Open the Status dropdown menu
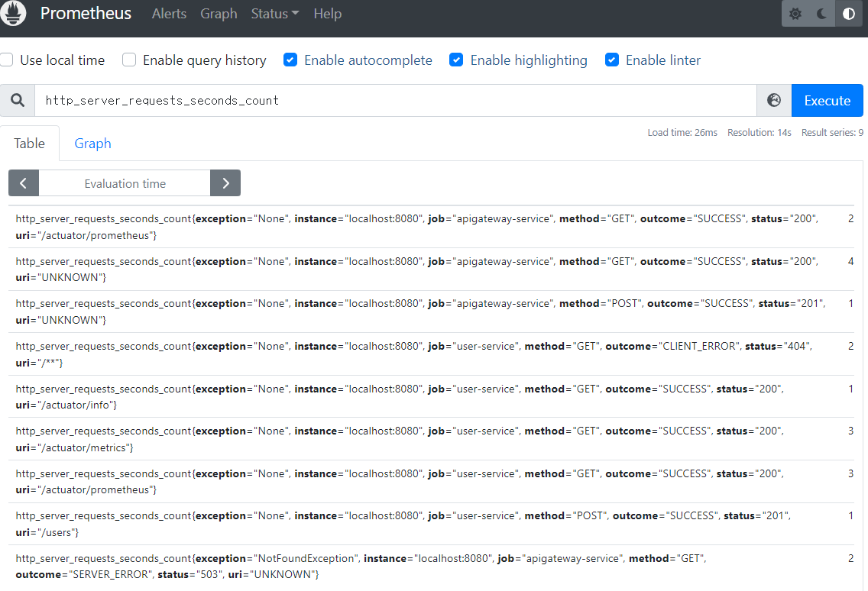The image size is (868, 591). coord(274,14)
